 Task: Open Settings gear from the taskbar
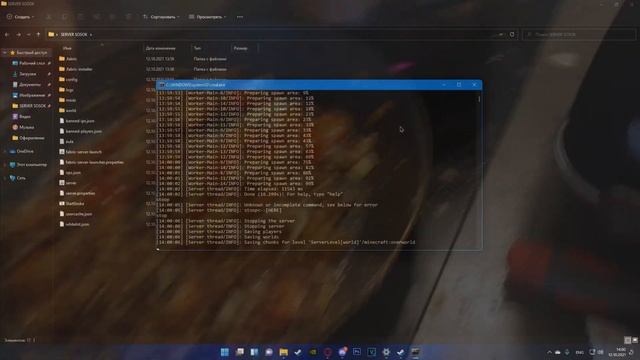pos(386,352)
